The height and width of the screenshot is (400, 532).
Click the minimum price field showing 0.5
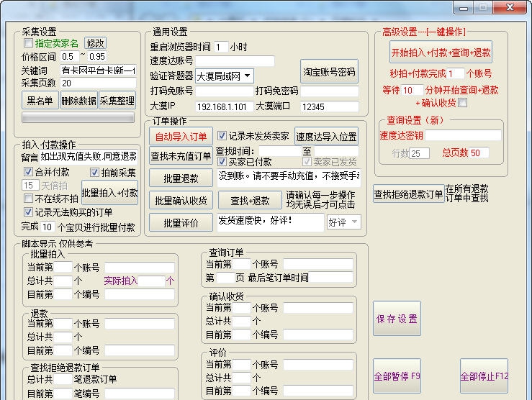69,57
